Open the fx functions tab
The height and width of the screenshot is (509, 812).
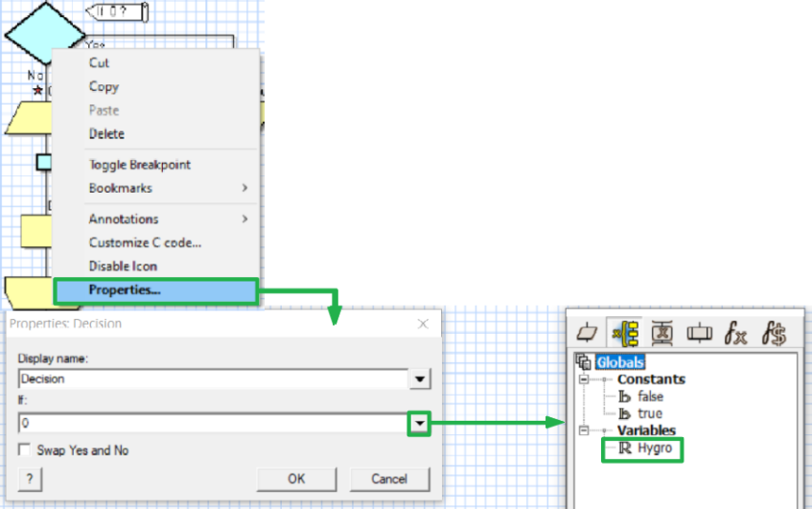pyautogui.click(x=735, y=333)
